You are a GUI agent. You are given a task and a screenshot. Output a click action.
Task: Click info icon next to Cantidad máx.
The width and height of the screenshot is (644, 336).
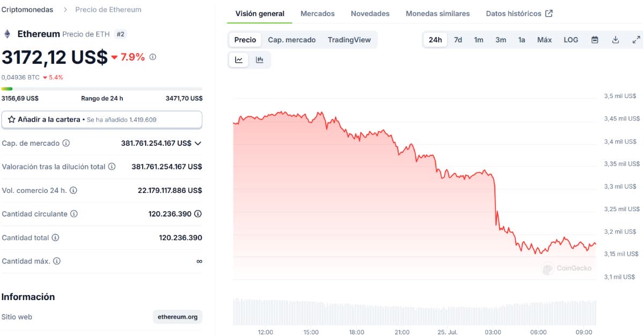coord(57,261)
